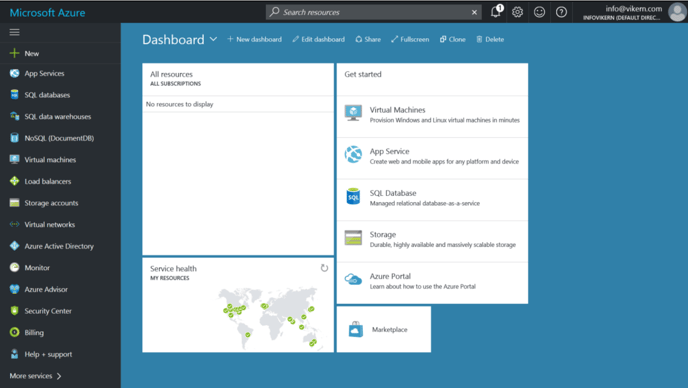Click New dashboard button

[x=254, y=39]
